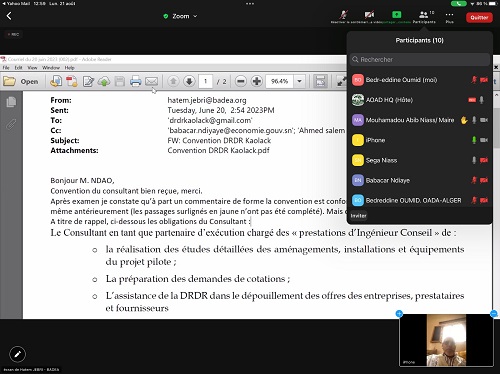Click the attachment name Convention DRDR Kaolack.pdf
The height and width of the screenshot is (374, 500).
(218, 150)
